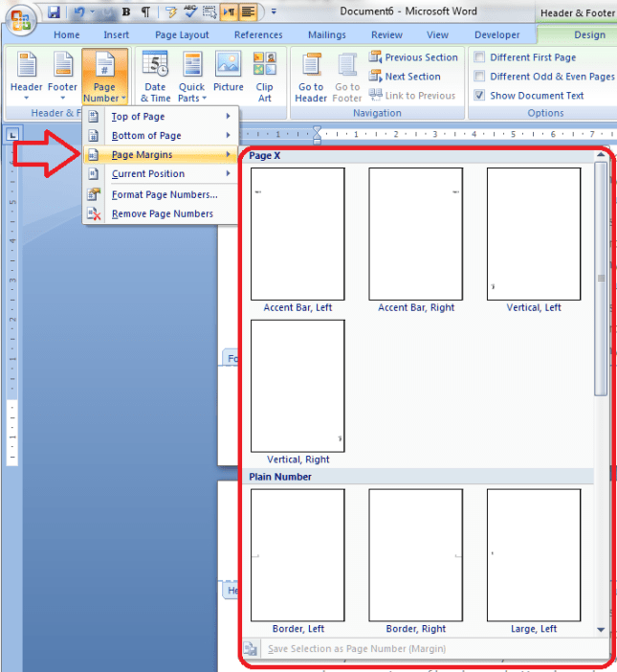Viewport: 617px width, 672px height.
Task: Enable Different First Page
Action: (524, 57)
